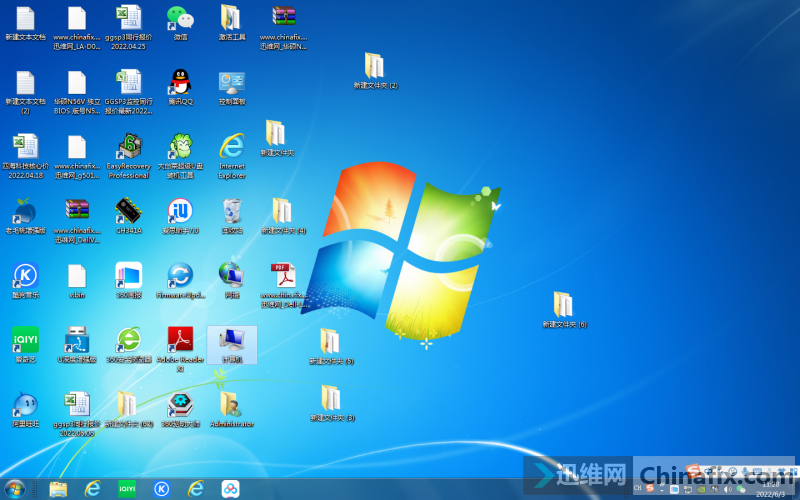This screenshot has height=500, width=800.
Task: Select the 爱思助手7.0 desktop shortcut
Action: (180, 216)
